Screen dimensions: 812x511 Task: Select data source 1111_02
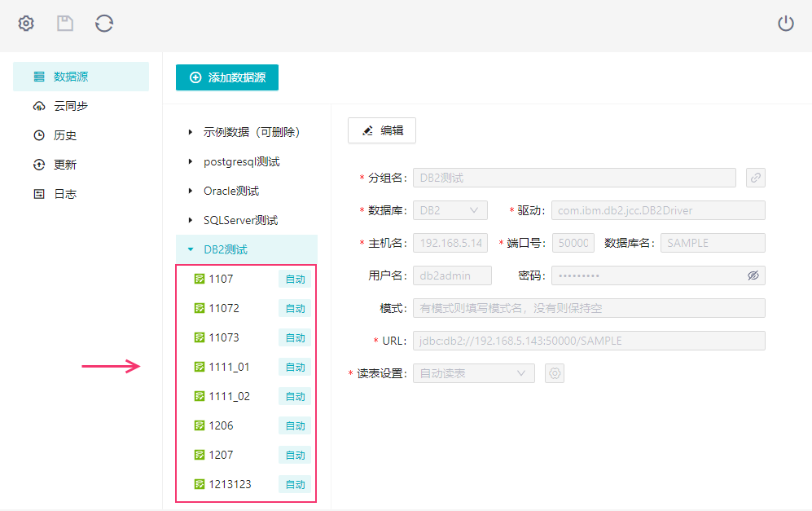point(230,396)
